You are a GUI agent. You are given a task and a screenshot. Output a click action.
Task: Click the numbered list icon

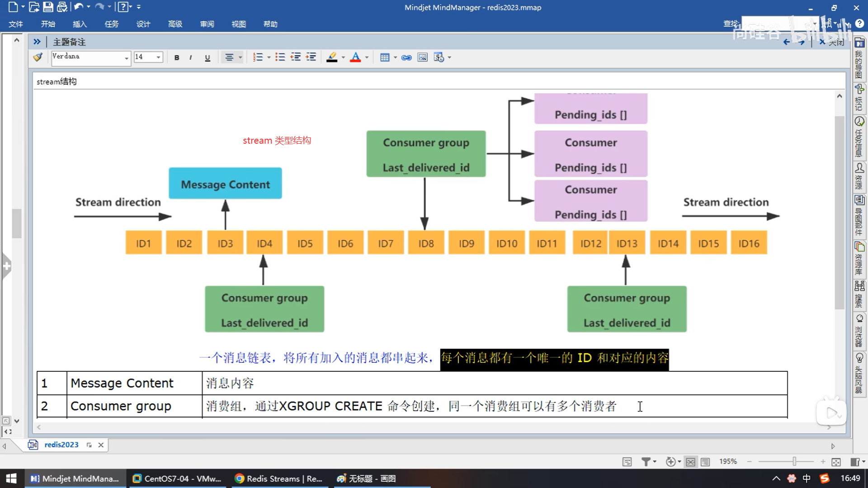point(258,57)
